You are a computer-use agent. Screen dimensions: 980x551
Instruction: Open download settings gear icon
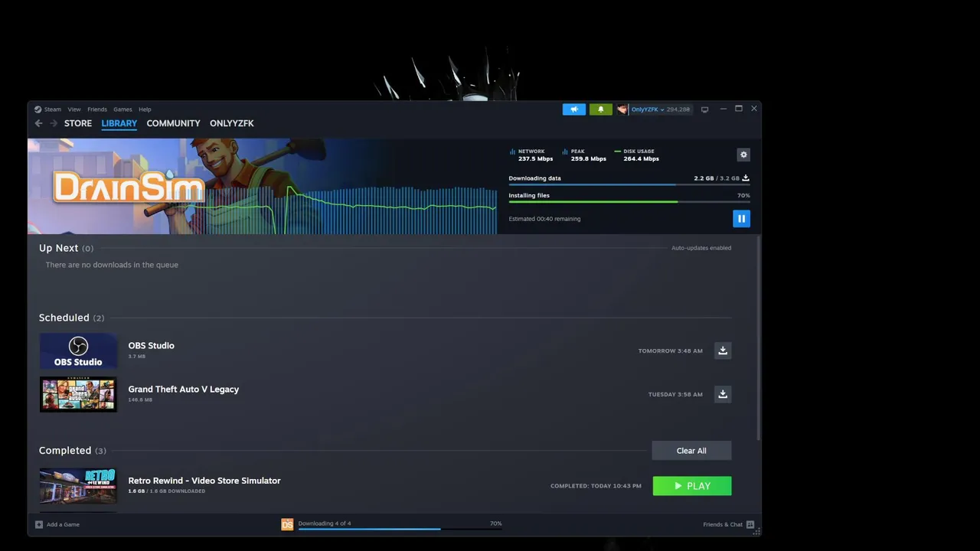click(x=743, y=155)
